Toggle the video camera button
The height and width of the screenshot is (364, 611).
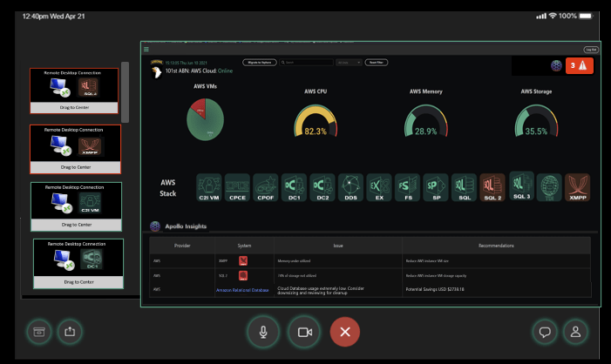305,332
